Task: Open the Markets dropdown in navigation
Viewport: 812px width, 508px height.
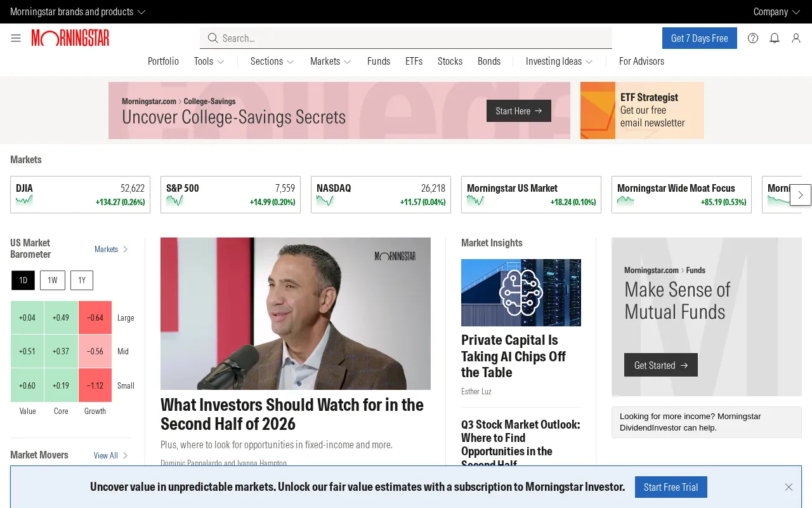Action: point(331,61)
